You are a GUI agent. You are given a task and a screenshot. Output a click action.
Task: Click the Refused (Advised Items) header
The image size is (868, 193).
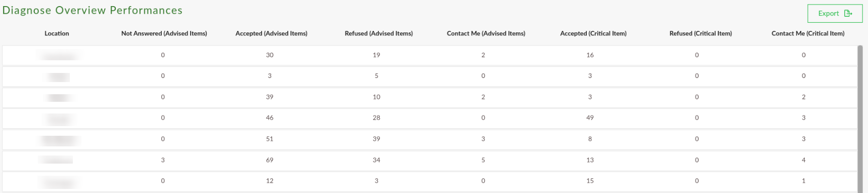[x=378, y=33]
